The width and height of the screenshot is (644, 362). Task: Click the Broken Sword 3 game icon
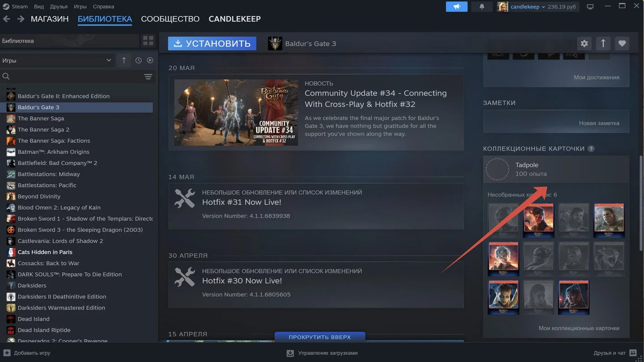[x=11, y=230]
